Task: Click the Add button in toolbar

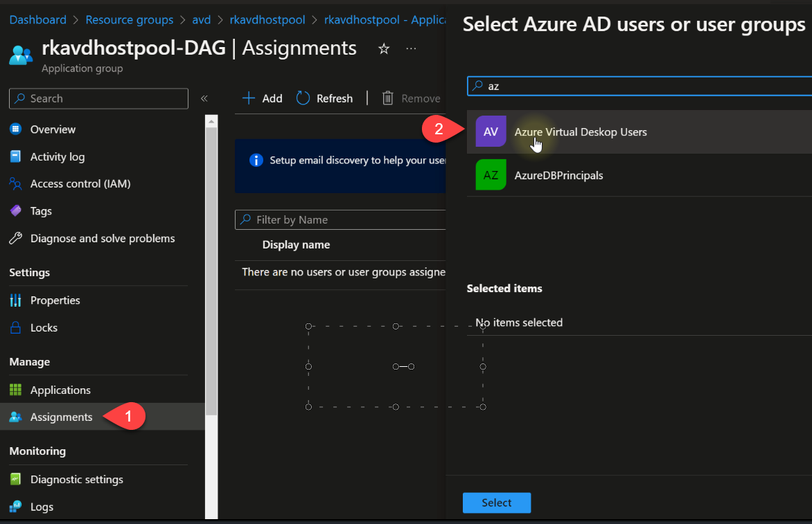Action: coord(262,98)
